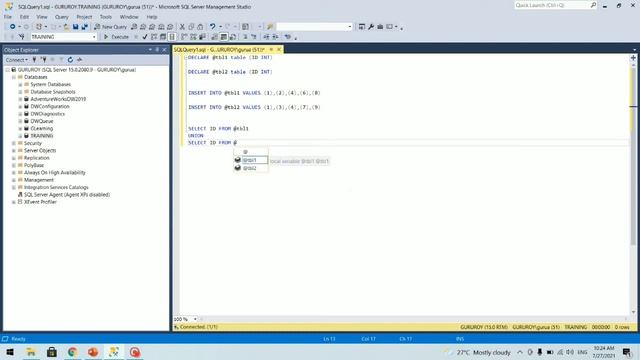Close the SQLQuery1.sql tab
The width and height of the screenshot is (640, 360).
279,49
